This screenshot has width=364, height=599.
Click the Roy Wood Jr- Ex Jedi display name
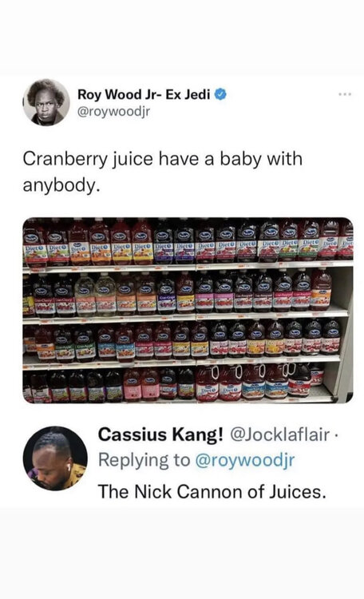(144, 94)
